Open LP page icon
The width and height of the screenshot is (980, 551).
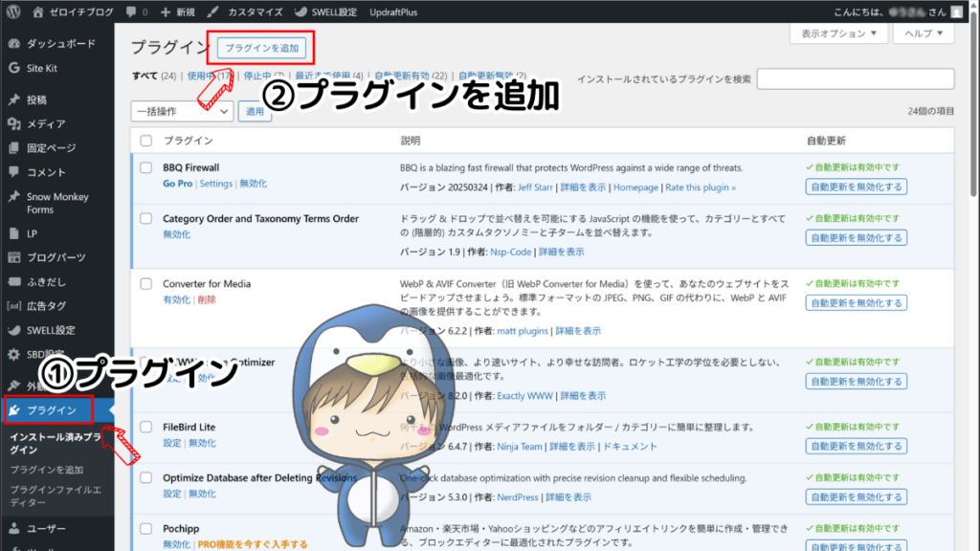[x=13, y=233]
